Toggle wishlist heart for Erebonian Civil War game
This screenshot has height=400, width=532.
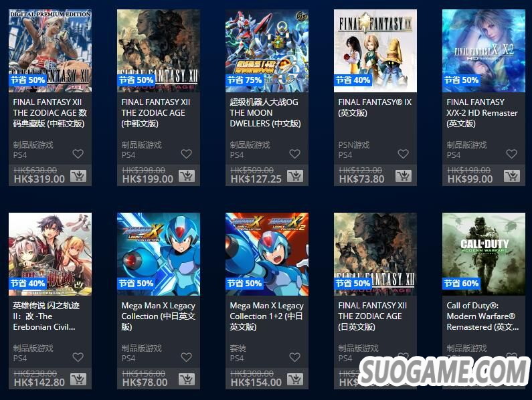coord(78,357)
